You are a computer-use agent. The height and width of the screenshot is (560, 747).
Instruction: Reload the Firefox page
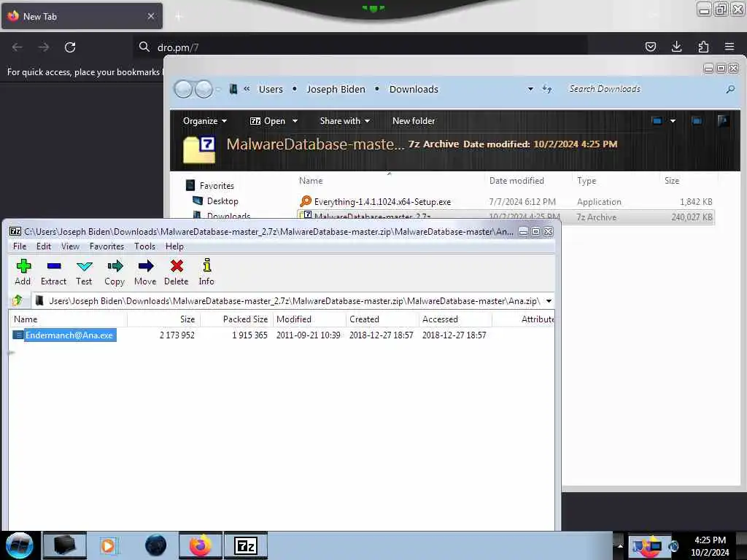click(70, 47)
